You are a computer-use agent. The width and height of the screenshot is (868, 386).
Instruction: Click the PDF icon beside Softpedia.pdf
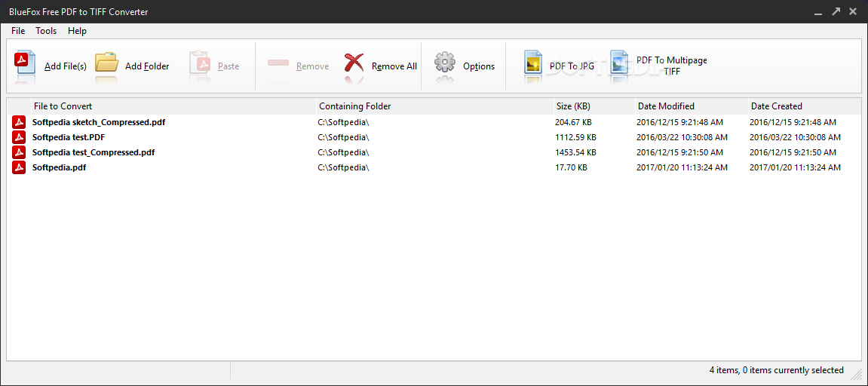pyautogui.click(x=20, y=167)
